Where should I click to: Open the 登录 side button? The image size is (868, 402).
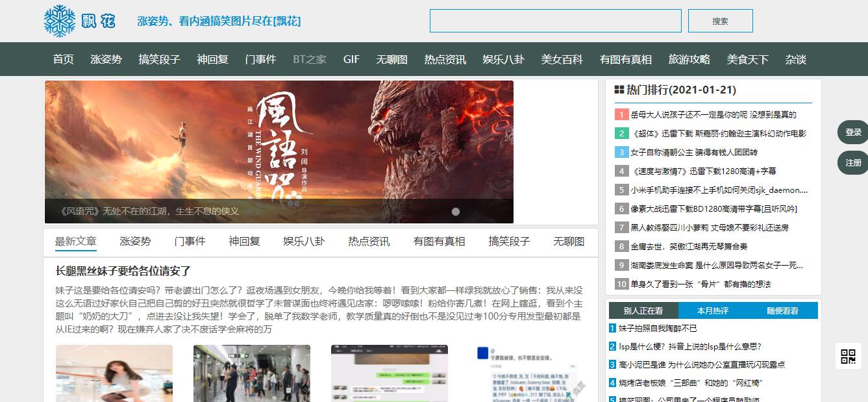pyautogui.click(x=853, y=132)
